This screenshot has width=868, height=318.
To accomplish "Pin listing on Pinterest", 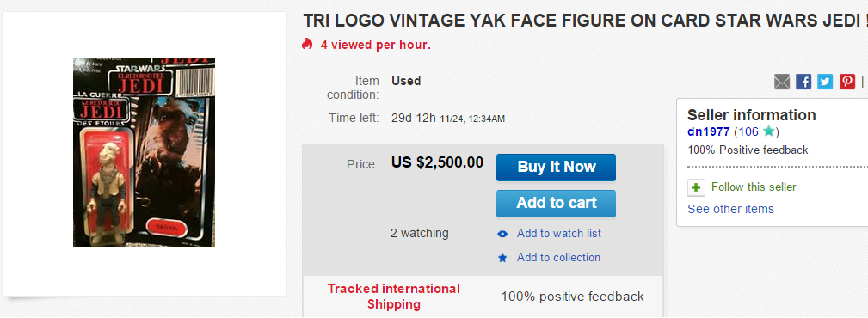I will 847,82.
